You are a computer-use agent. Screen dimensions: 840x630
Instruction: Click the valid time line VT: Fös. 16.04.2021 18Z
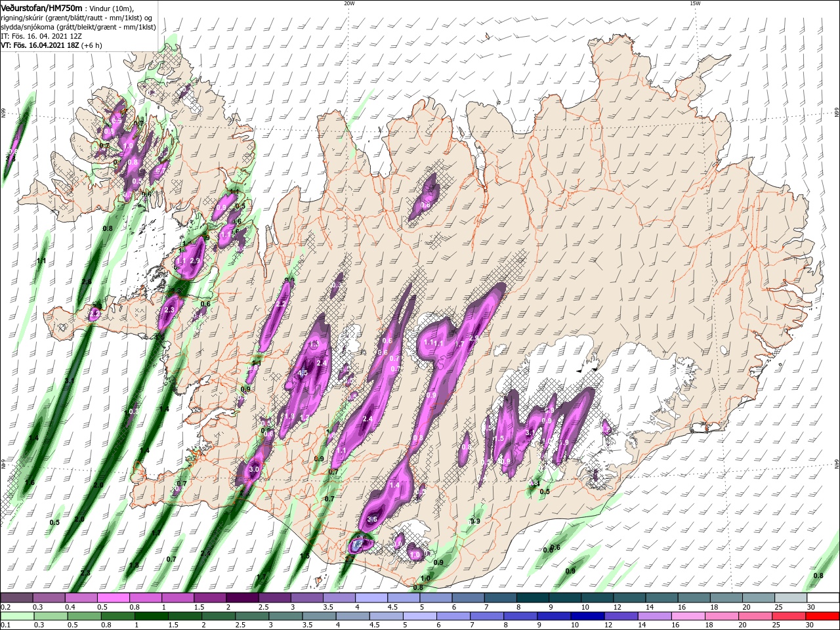pos(51,45)
